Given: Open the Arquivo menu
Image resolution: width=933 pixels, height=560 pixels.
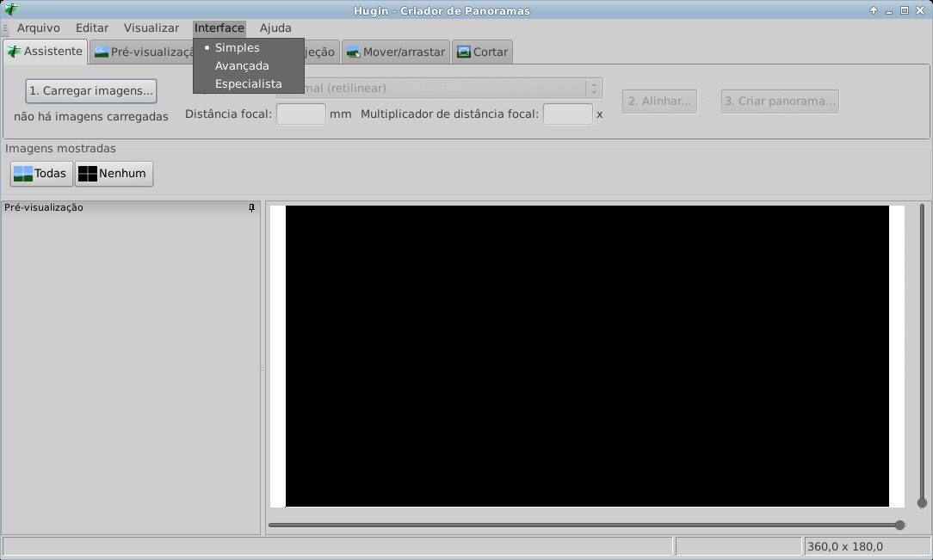Looking at the screenshot, I should (x=39, y=28).
